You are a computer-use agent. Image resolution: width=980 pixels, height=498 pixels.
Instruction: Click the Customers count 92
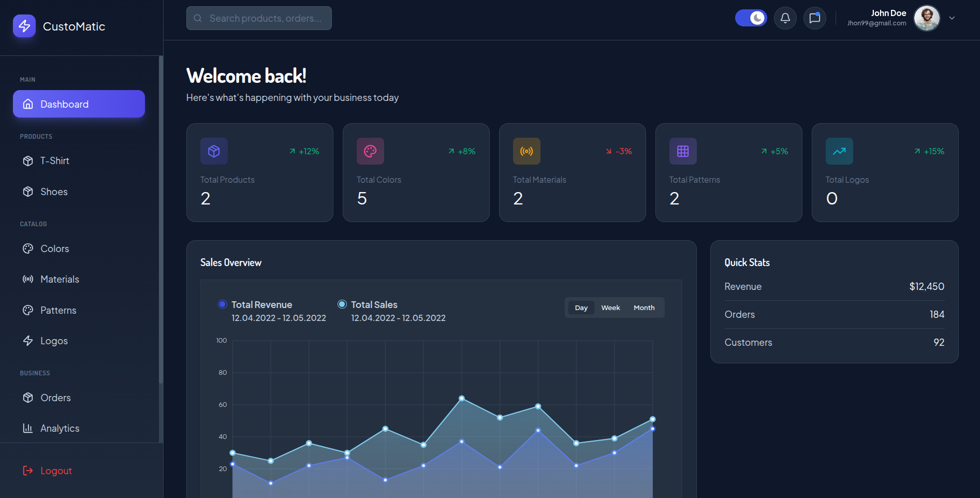[939, 342]
